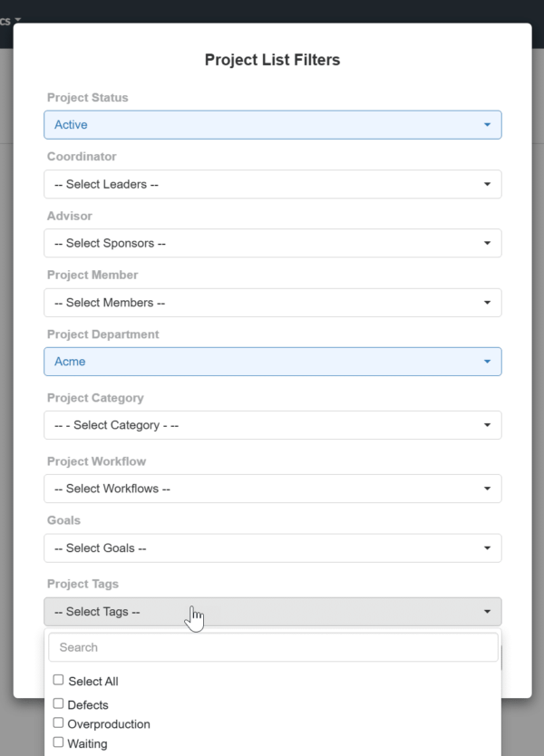
Task: Click the caret arrow on Project Department
Action: point(487,362)
